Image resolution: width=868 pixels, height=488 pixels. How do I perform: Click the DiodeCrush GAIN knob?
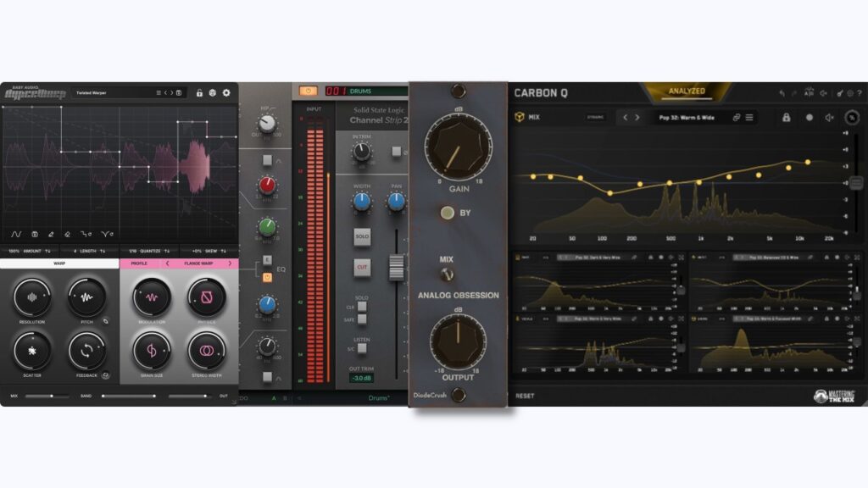click(x=459, y=147)
